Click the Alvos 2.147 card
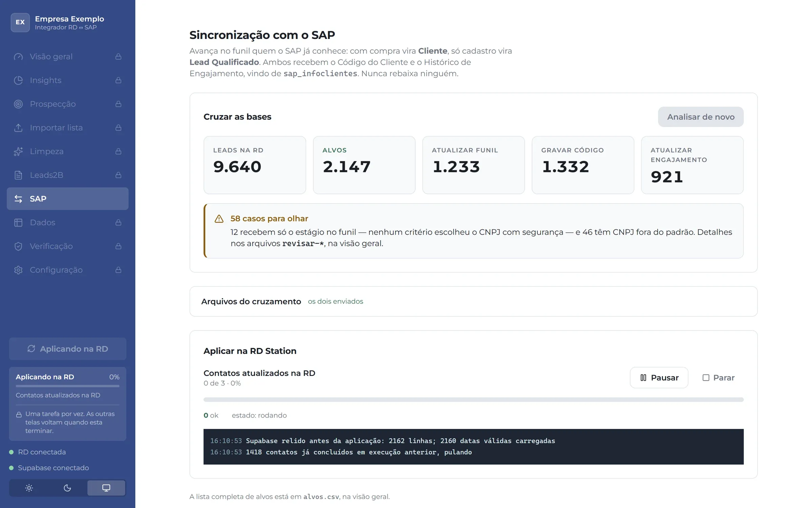 (364, 165)
